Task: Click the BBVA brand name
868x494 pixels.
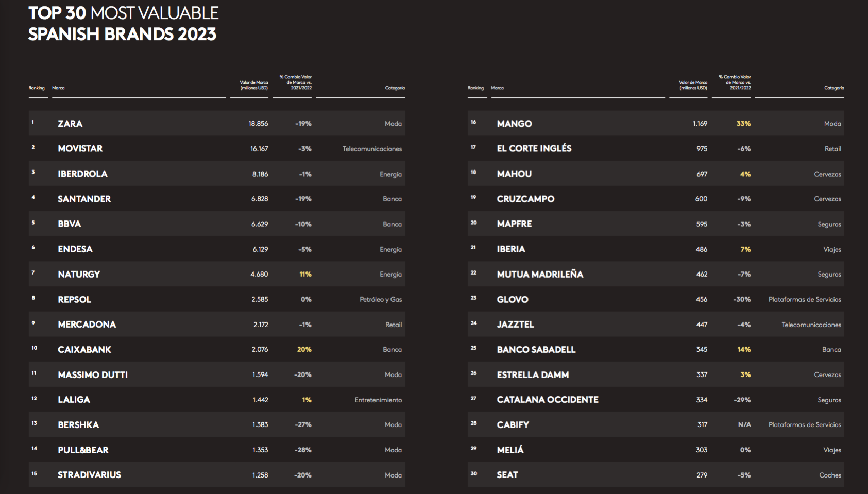Action: (x=70, y=224)
